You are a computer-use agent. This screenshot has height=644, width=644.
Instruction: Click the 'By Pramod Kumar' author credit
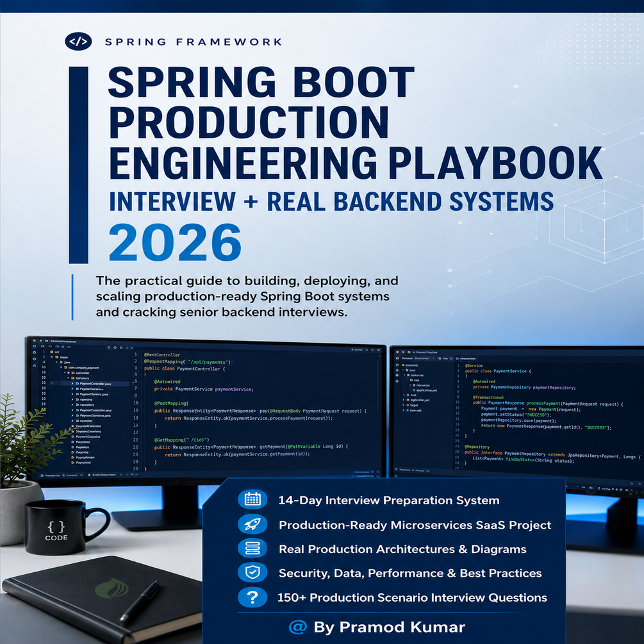coord(389,627)
